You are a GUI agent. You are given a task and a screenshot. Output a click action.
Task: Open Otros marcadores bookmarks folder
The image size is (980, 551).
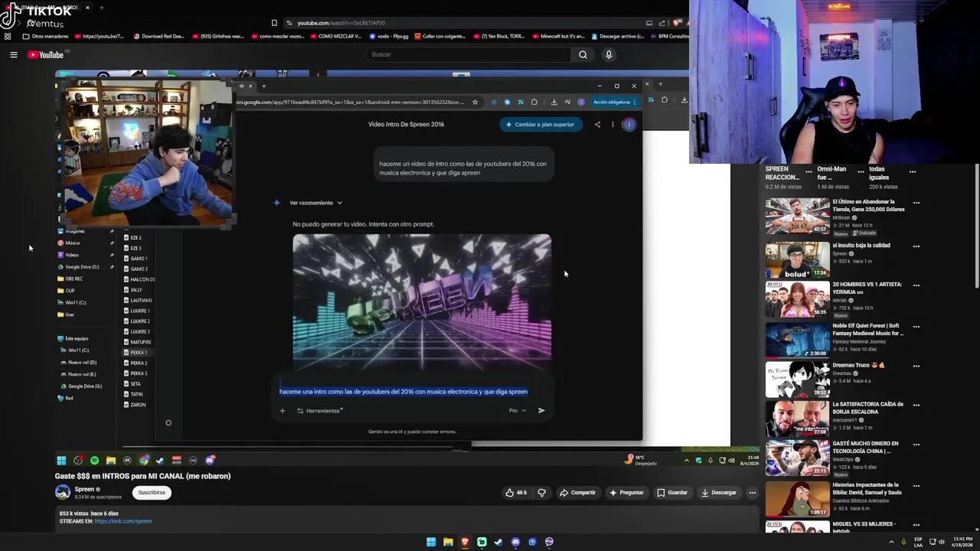click(x=46, y=36)
